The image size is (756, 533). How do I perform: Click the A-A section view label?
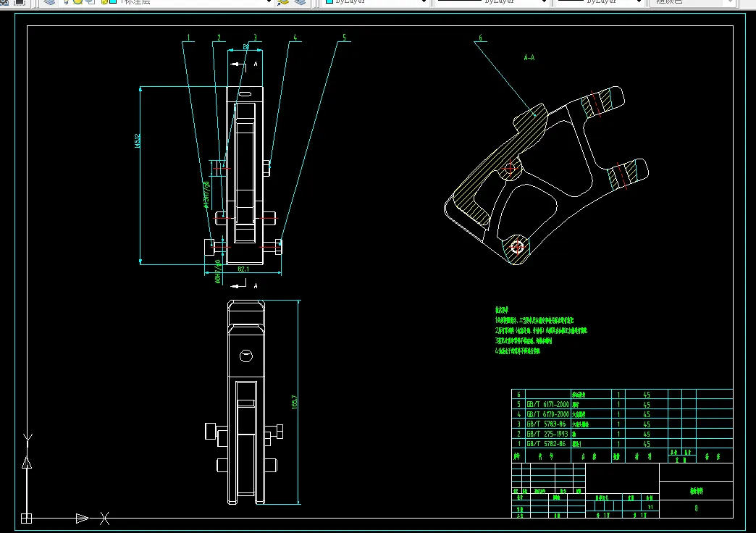[529, 56]
